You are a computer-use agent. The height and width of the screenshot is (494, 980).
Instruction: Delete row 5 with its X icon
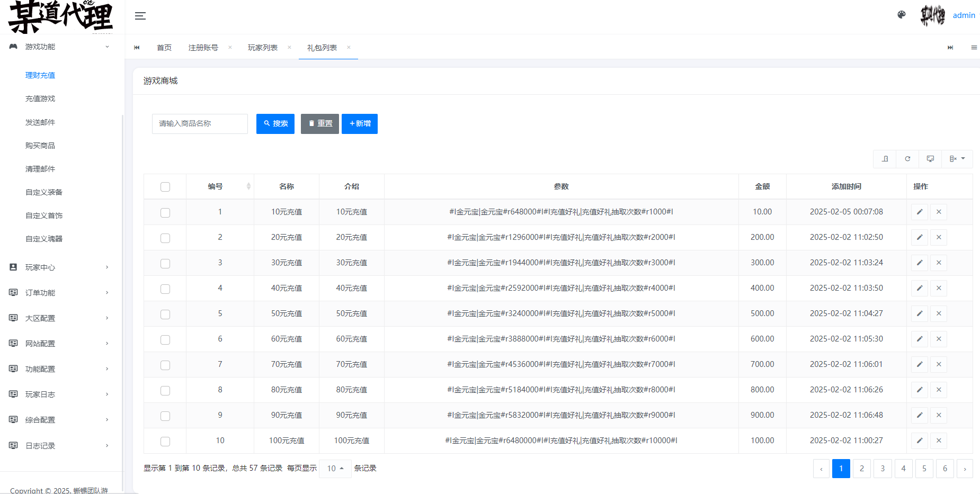[x=939, y=313]
